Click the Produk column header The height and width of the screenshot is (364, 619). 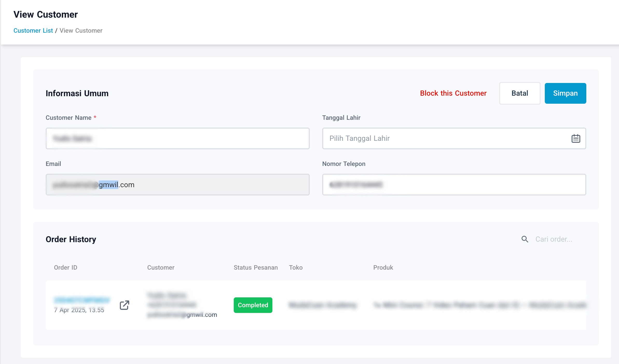point(383,268)
